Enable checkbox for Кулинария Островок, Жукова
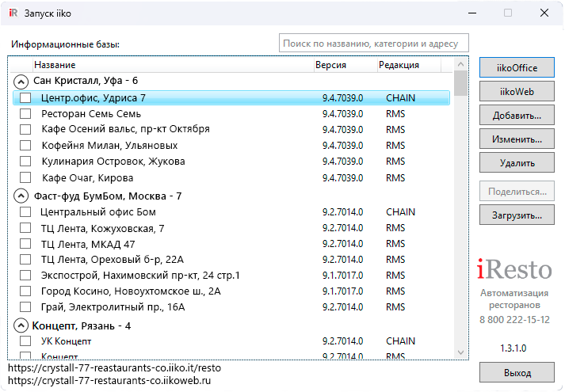Screen dimensions: 565x392 (x=25, y=161)
